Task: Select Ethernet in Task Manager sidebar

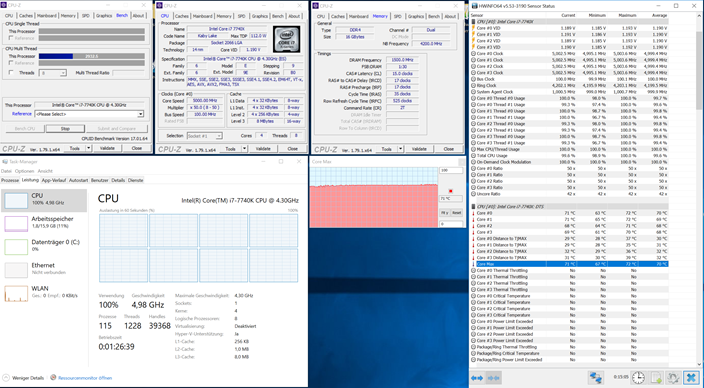Action: tap(44, 269)
